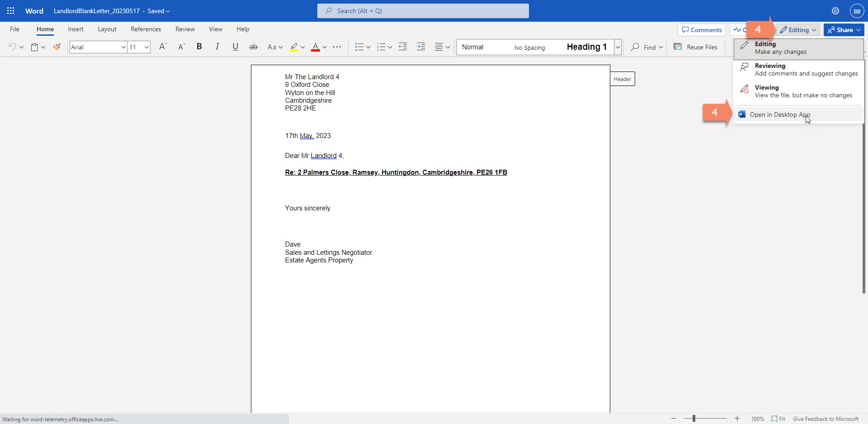
Task: Click the Increase Indent icon
Action: coord(420,47)
